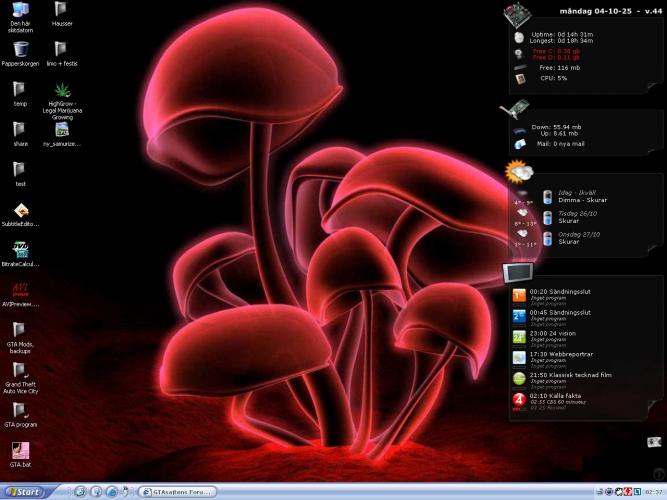Switch to GTAsajtens Forum taskbar window
The height and width of the screenshot is (500, 667).
(178, 491)
